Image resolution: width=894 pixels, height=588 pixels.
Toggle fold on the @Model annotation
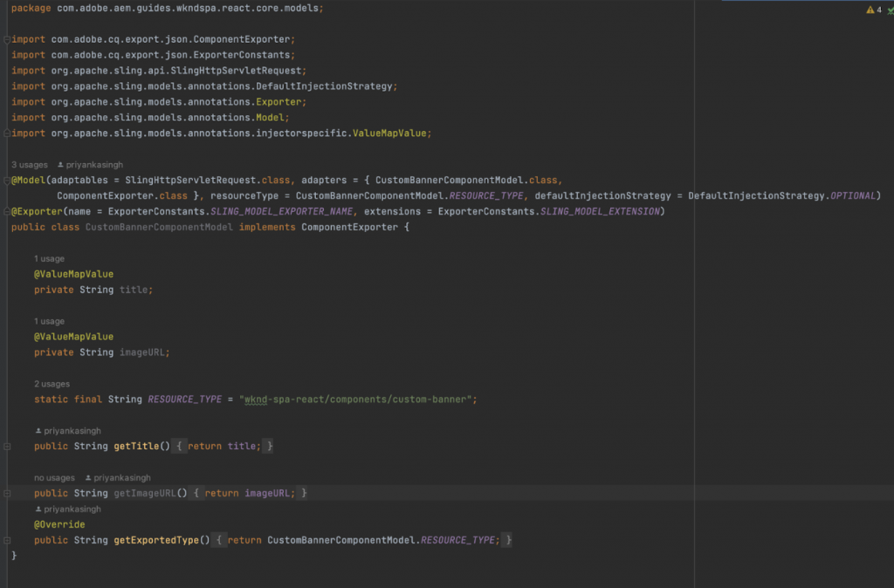coord(7,180)
